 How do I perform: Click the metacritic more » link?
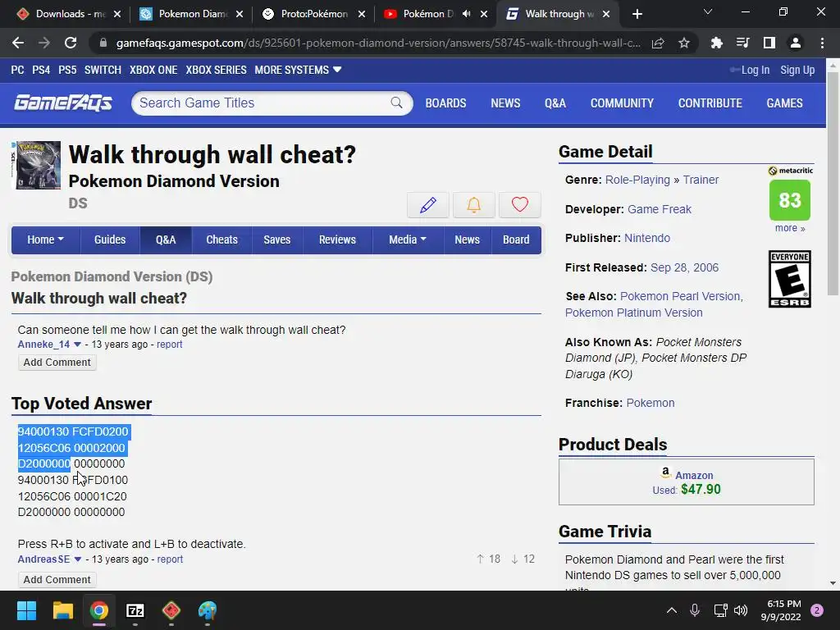coord(790,228)
